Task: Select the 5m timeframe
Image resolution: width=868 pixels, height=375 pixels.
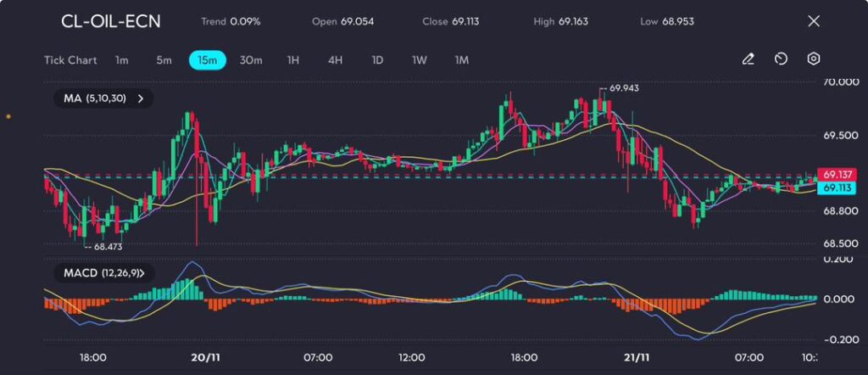Action: coord(164,60)
